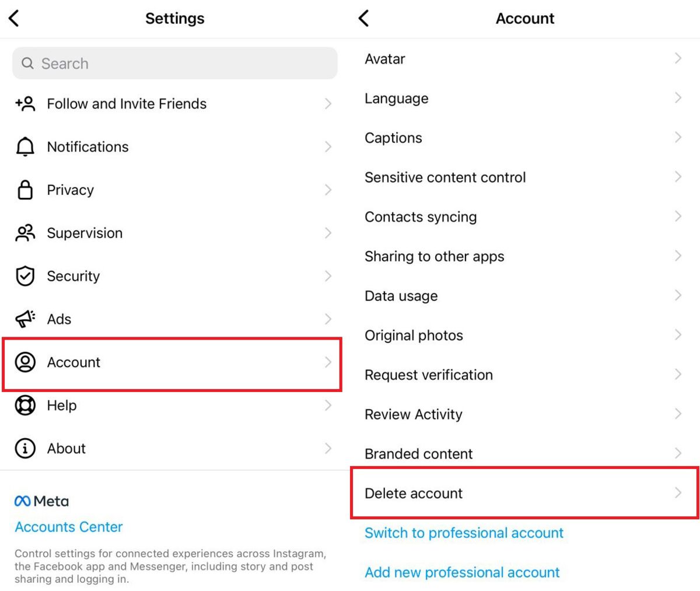Expand the Avatar row chevron
700x591 pixels.
tap(678, 58)
